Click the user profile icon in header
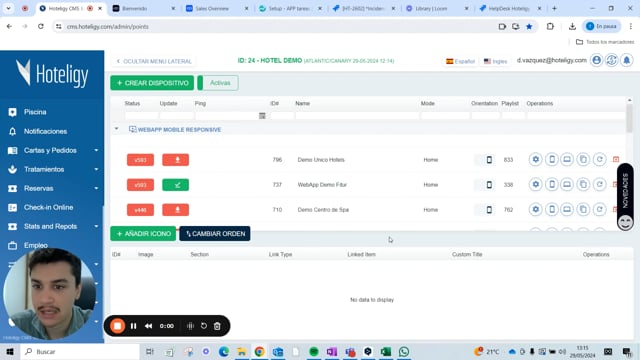Viewport: 640px width, 360px height. [596, 60]
